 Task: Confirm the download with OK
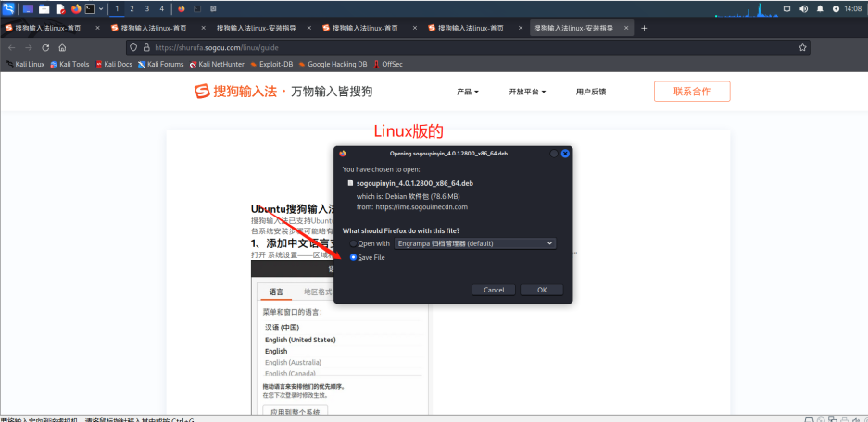click(542, 290)
